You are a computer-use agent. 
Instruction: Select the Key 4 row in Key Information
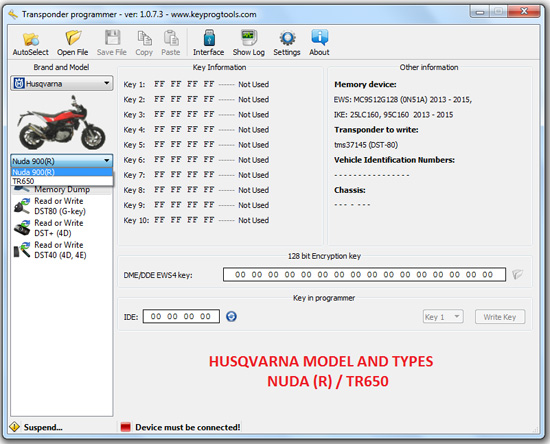tap(196, 130)
